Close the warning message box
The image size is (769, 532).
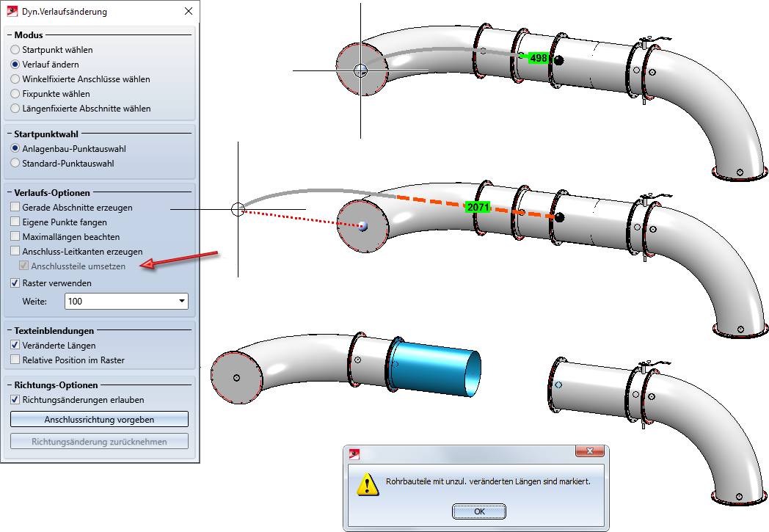click(589, 451)
